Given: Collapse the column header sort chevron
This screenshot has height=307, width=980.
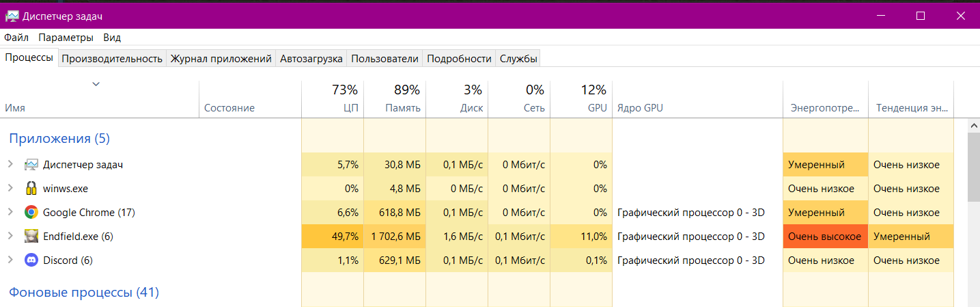Looking at the screenshot, I should (96, 84).
